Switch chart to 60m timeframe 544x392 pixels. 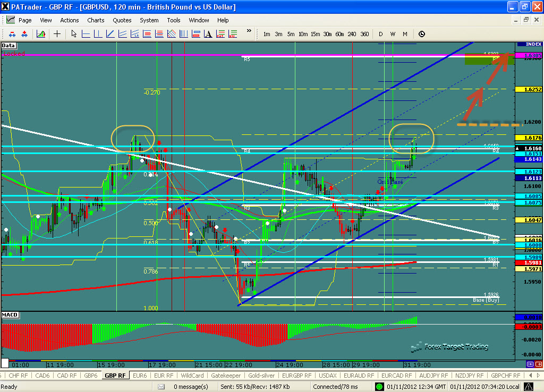coord(339,34)
